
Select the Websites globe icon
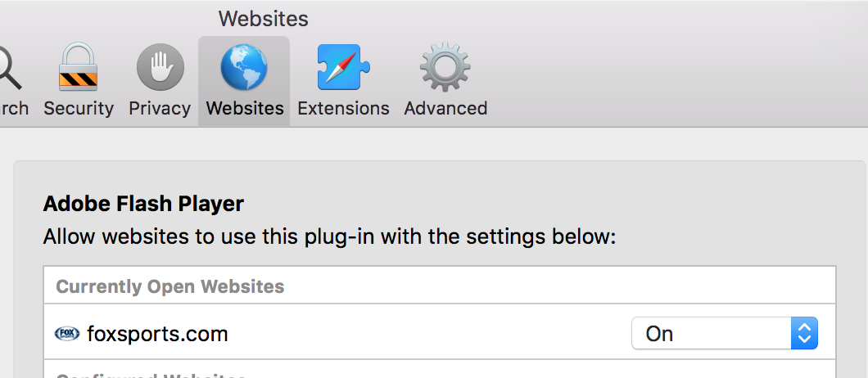(x=244, y=68)
